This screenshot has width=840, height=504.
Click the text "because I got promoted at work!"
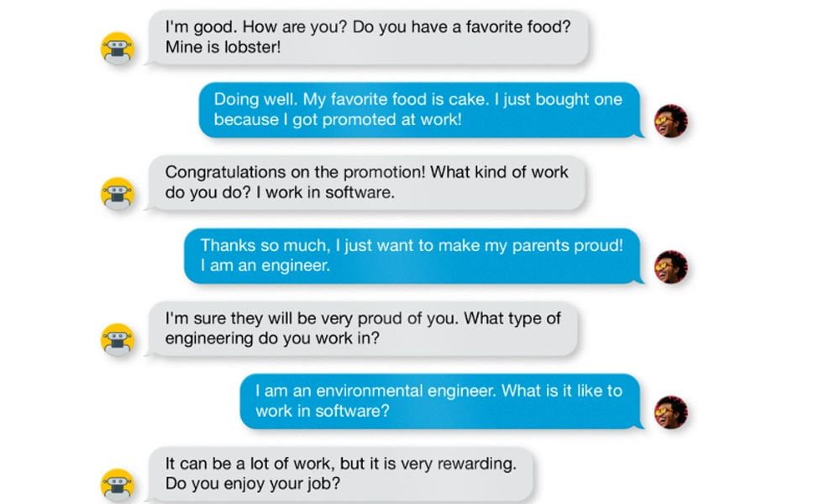coord(337,120)
